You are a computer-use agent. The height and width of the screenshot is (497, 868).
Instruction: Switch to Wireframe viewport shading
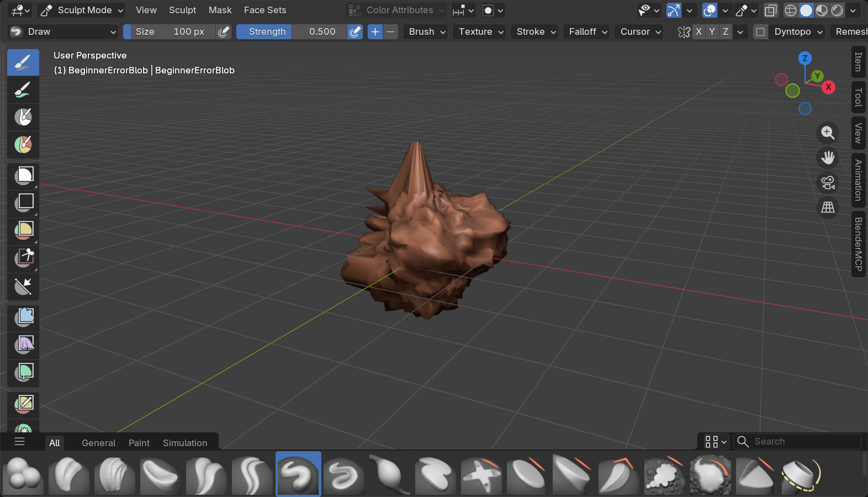tap(791, 10)
